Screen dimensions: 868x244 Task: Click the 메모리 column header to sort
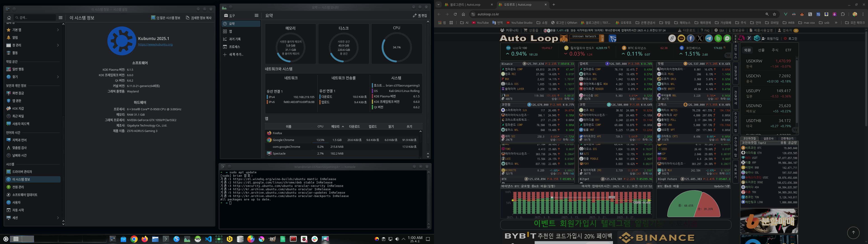coord(335,126)
